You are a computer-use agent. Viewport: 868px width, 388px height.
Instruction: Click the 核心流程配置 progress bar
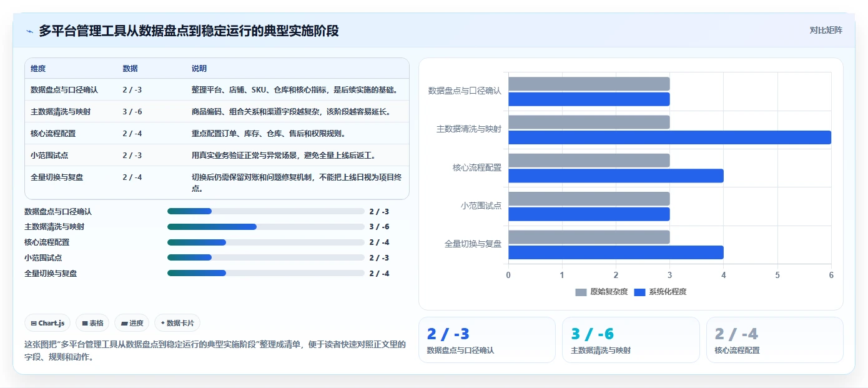click(266, 242)
